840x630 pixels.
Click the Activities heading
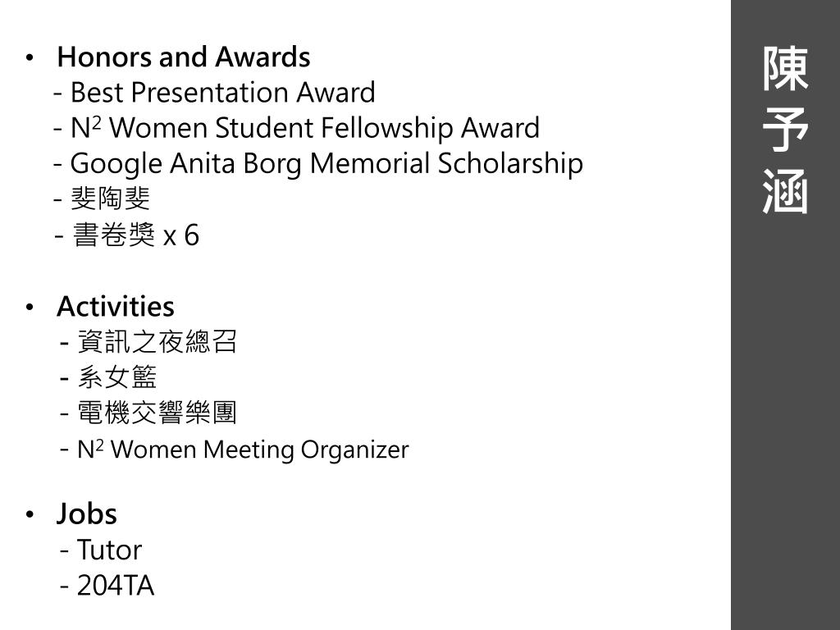tap(116, 307)
